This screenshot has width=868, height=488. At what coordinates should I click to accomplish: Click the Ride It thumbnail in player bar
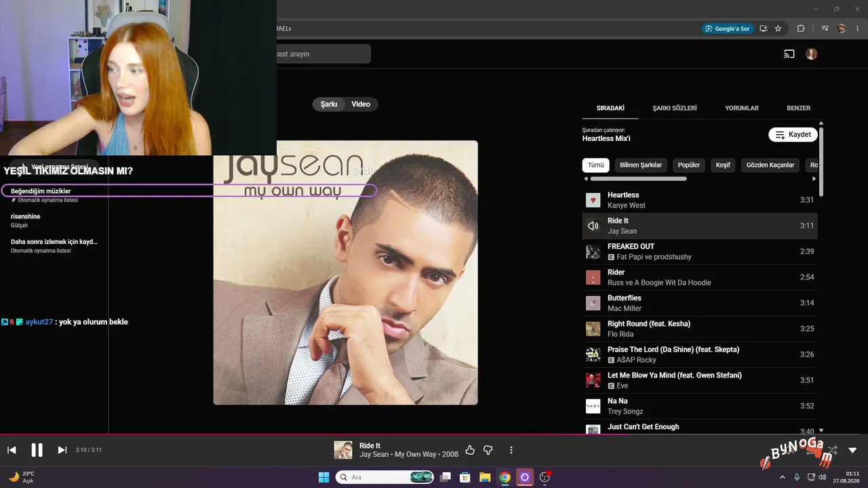(343, 450)
